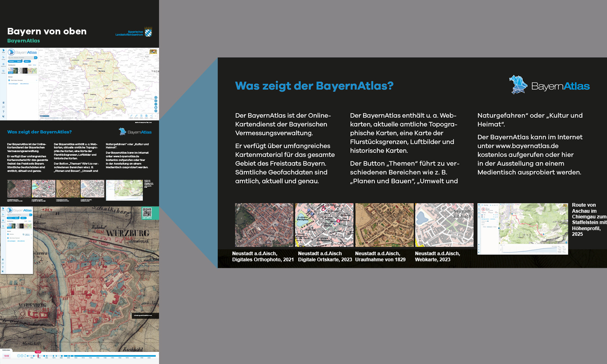
Task: Collapse the side panel of the Bavaria overview map
Action: pos(37,49)
